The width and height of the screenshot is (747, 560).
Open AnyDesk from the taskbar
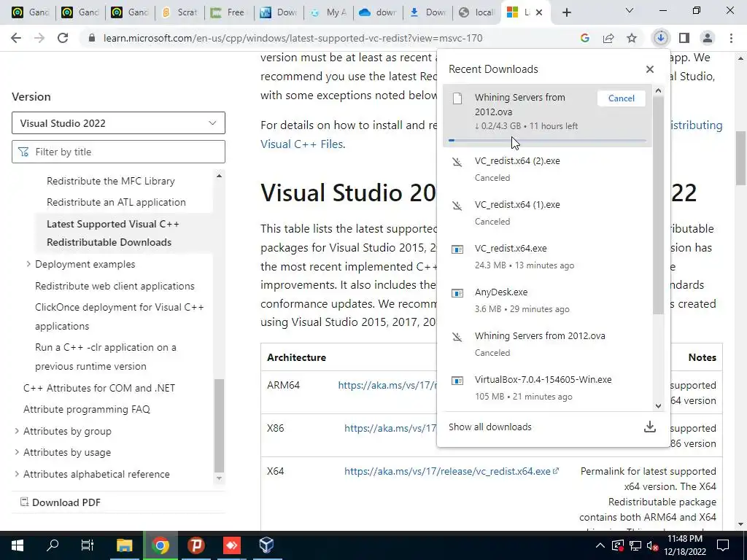coord(231,545)
